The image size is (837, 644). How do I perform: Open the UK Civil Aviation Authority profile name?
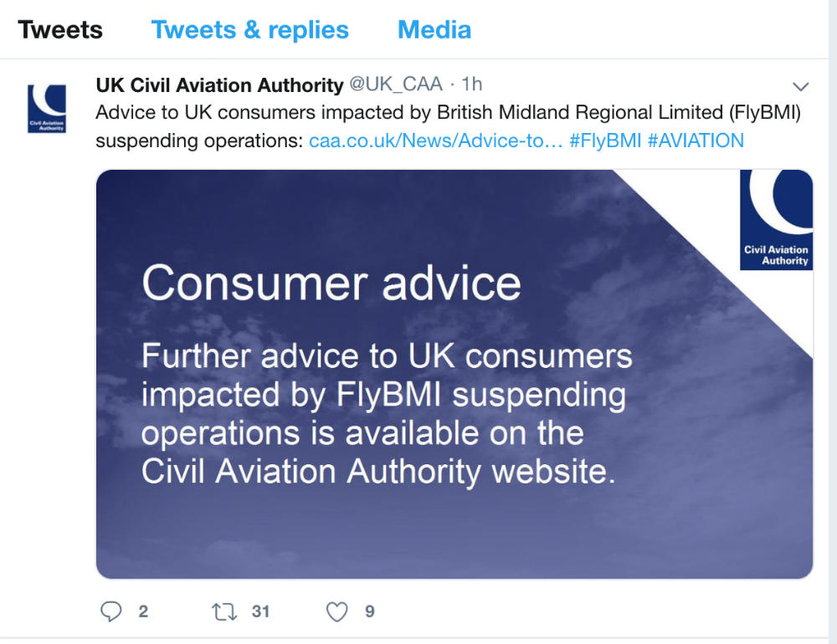click(x=218, y=84)
